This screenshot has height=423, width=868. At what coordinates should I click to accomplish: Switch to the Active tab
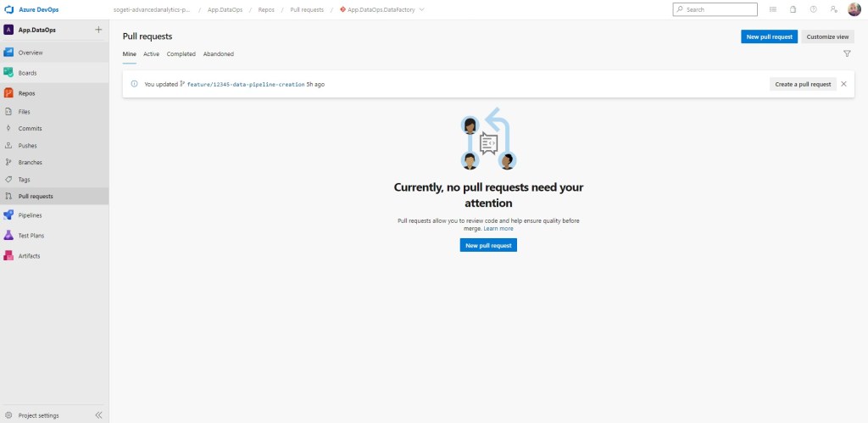[x=151, y=53]
